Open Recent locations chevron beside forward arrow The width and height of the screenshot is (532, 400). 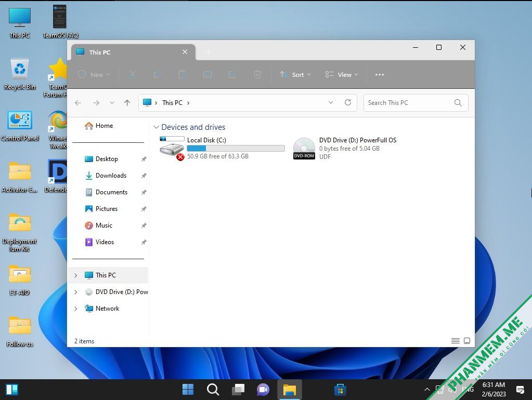(x=112, y=103)
